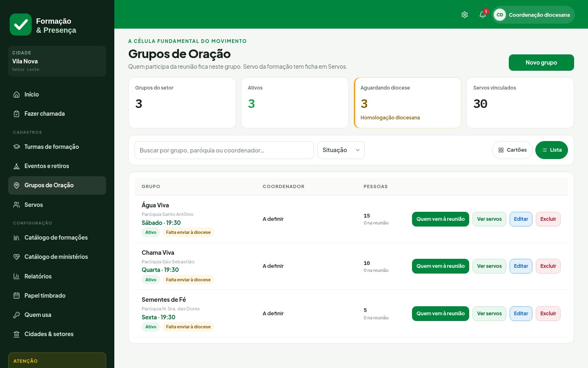Click the bar chart icon beside Relatórios

pyautogui.click(x=17, y=276)
